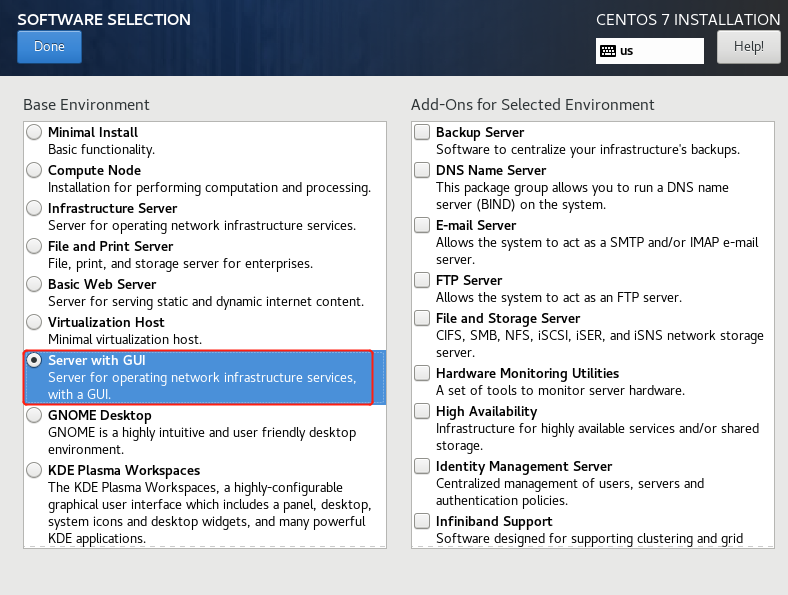Select the GNOME Desktop radio button
This screenshot has width=788, height=595.
[34, 415]
